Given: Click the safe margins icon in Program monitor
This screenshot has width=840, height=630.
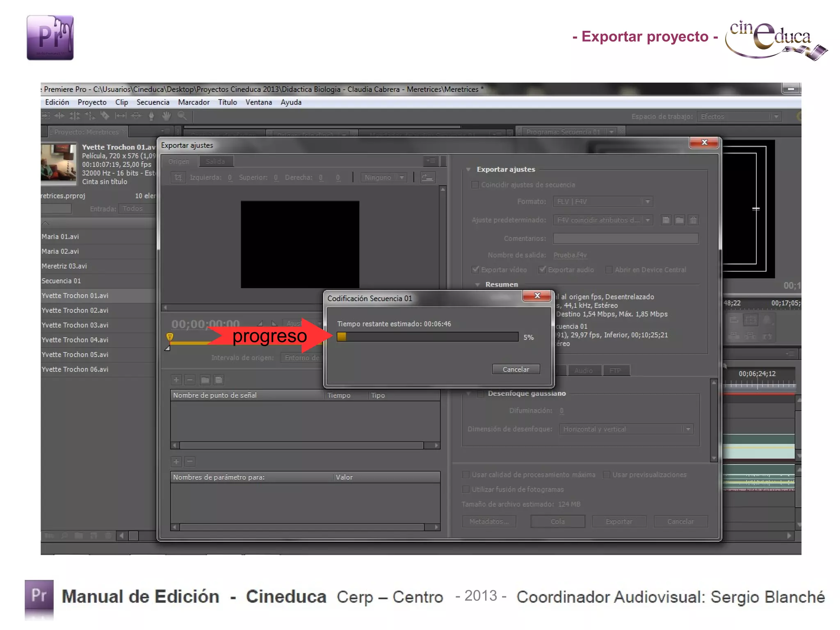Looking at the screenshot, I should pos(750,320).
